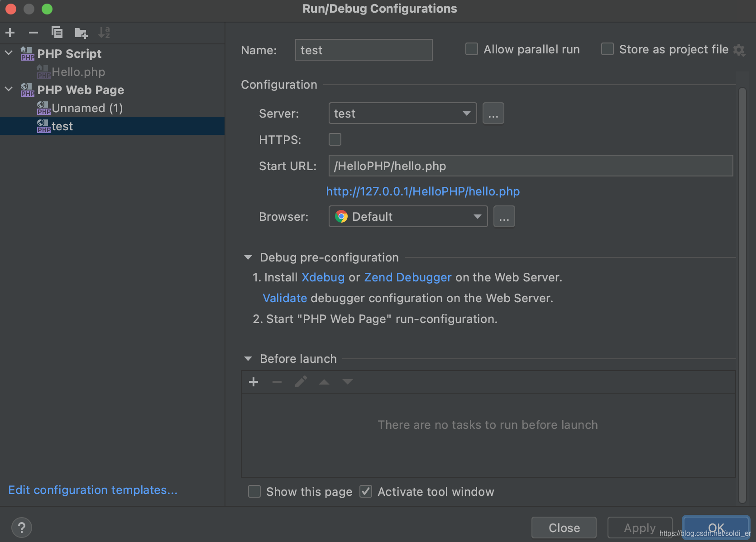756x542 pixels.
Task: Select Unnamed (1) configuration
Action: [87, 108]
